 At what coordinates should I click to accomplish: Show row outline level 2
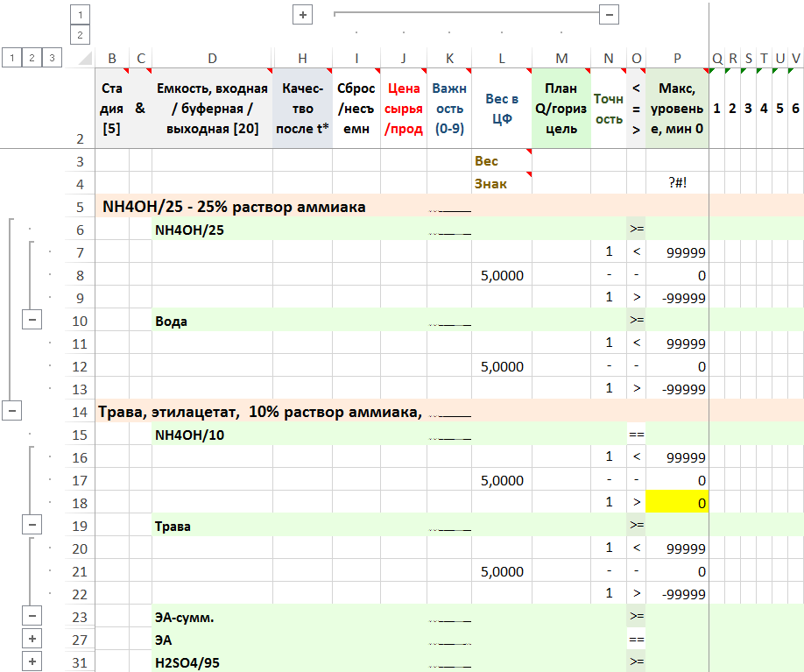click(32, 58)
